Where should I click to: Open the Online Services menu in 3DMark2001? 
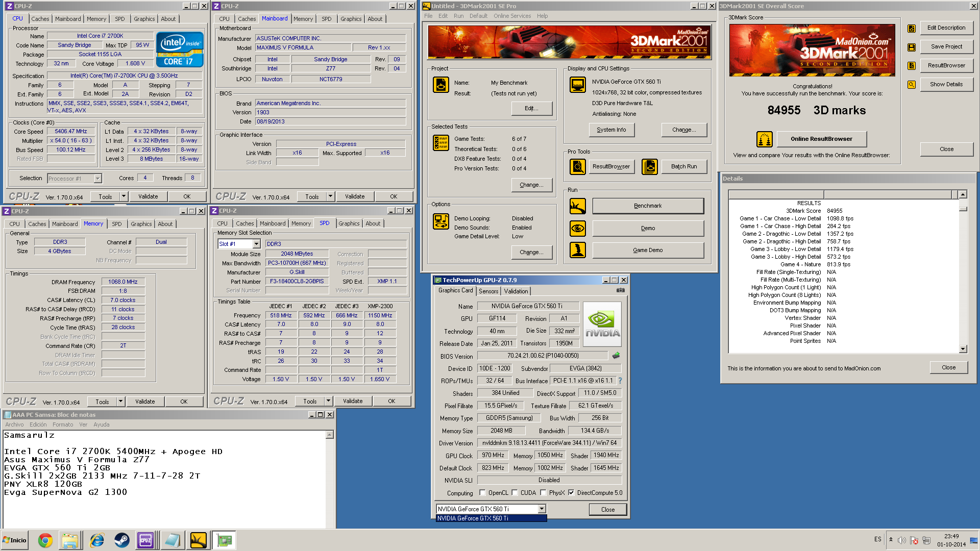point(512,16)
